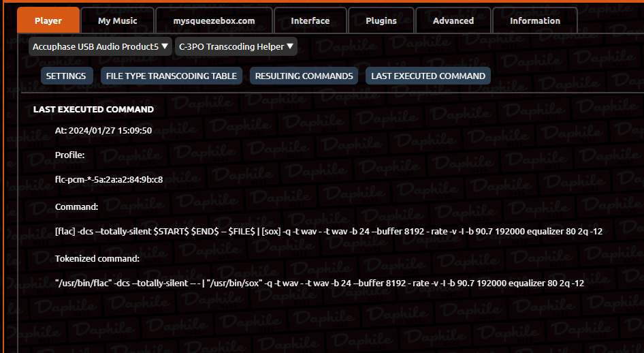Click profile value flc-pcm-*-5a:2a:a2:84:9b:c8

pyautogui.click(x=109, y=180)
